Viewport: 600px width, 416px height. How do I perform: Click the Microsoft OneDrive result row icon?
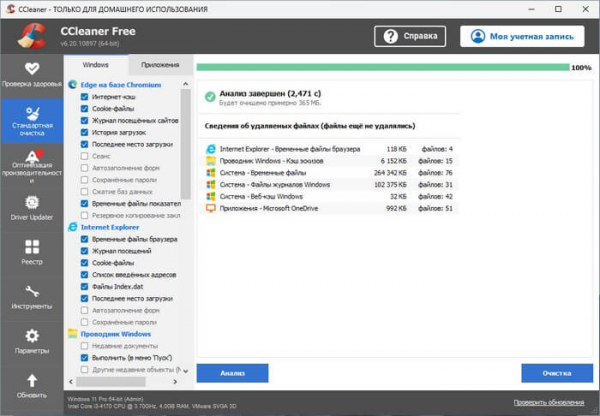(x=211, y=208)
